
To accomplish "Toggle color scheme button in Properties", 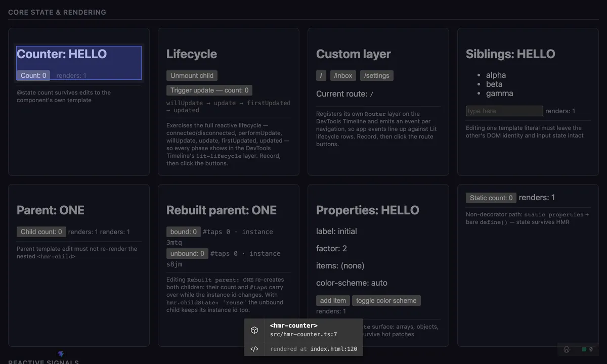I will [x=386, y=300].
